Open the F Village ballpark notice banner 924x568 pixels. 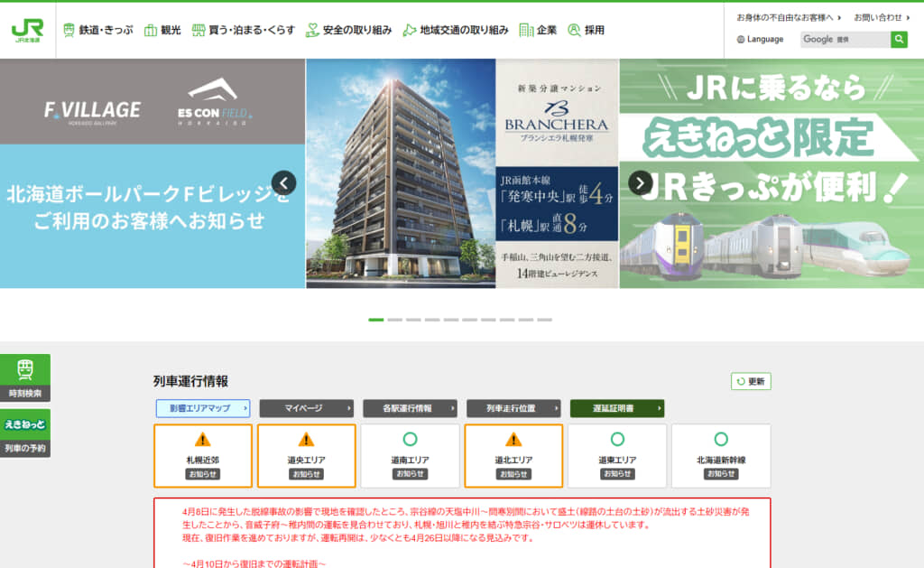tap(152, 173)
